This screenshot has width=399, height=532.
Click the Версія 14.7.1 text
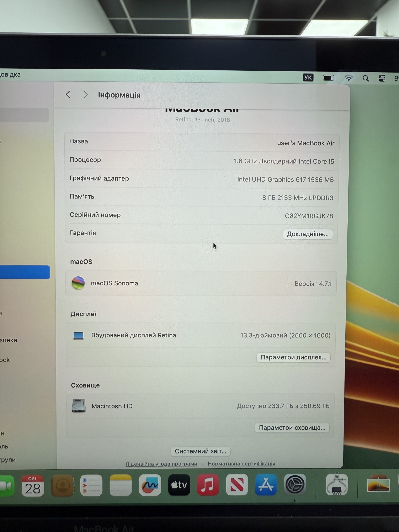point(313,284)
